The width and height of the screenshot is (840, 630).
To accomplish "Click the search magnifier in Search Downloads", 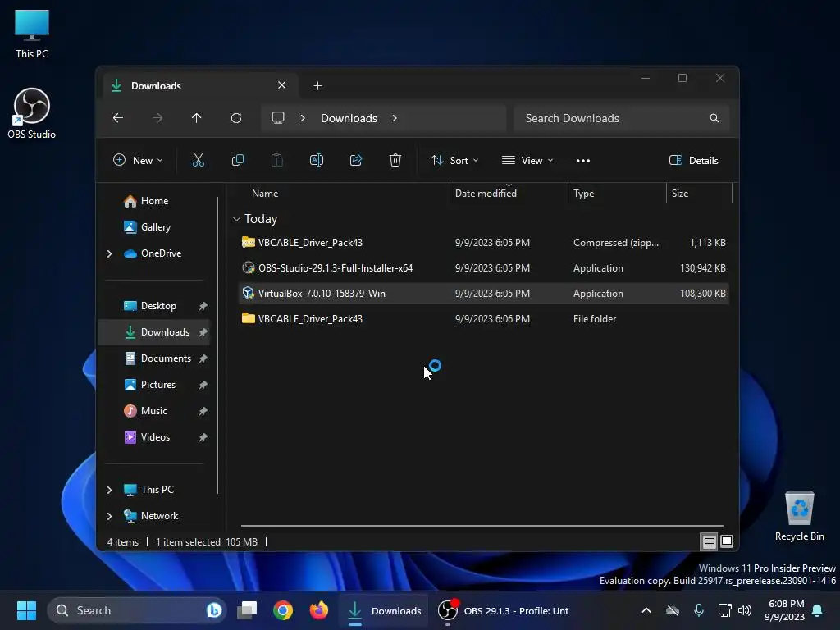I will 714,118.
